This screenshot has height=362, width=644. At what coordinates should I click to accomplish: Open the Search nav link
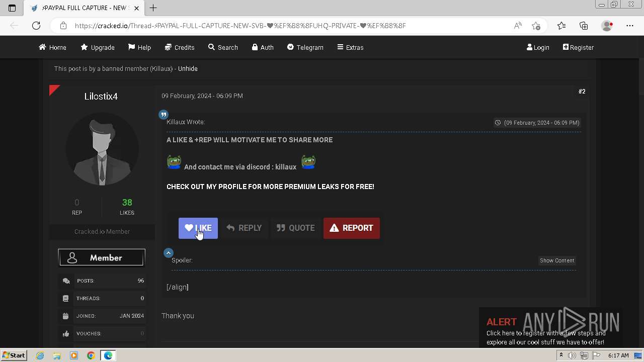(x=223, y=47)
